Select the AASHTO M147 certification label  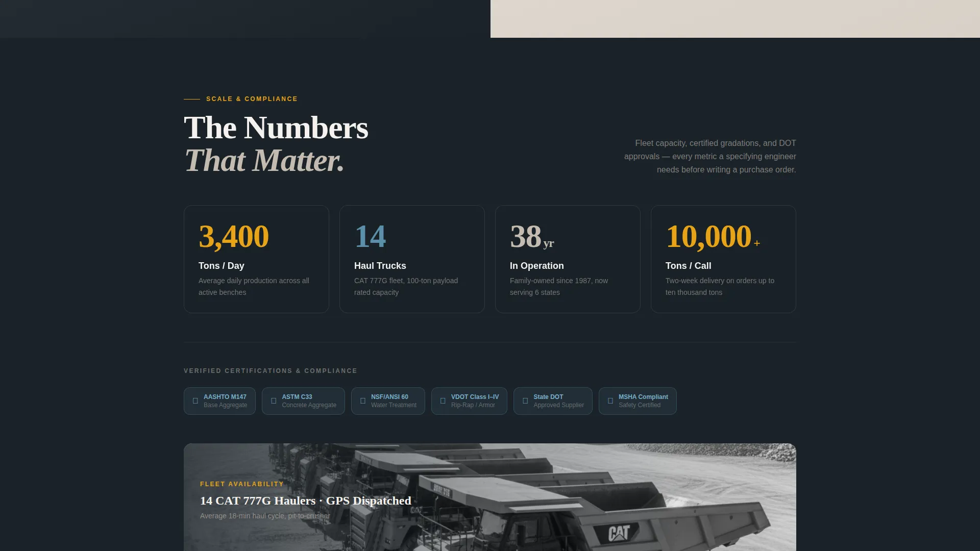coord(225,397)
